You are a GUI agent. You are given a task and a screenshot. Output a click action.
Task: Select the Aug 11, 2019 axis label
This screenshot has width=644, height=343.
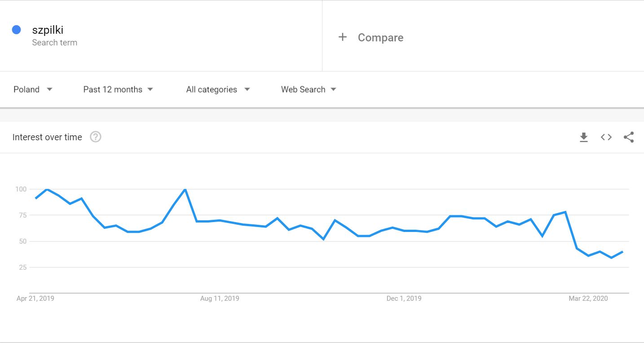pos(220,298)
